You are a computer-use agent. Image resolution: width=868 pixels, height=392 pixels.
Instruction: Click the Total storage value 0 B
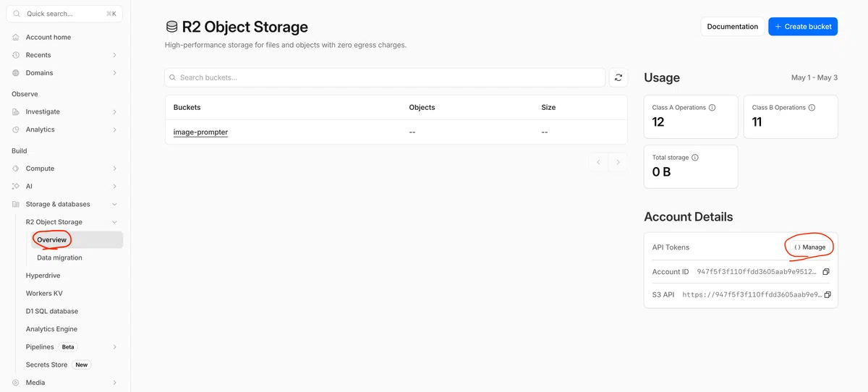[x=661, y=172]
